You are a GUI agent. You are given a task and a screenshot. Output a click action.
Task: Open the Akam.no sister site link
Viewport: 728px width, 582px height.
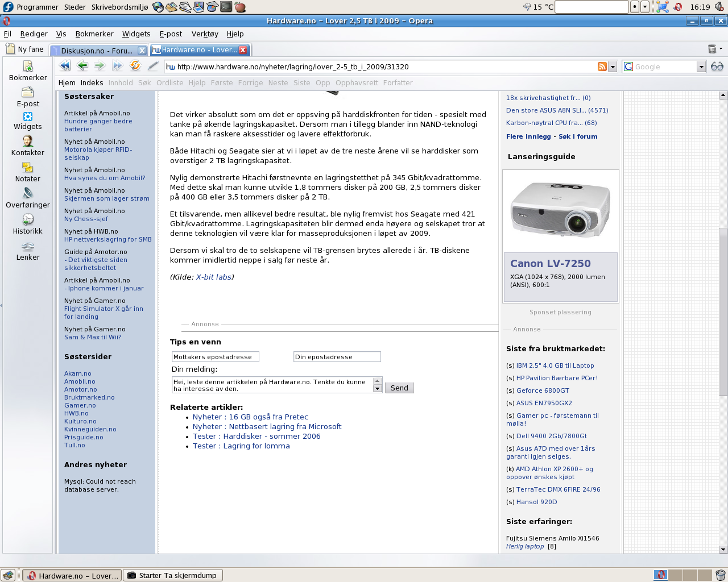point(77,373)
